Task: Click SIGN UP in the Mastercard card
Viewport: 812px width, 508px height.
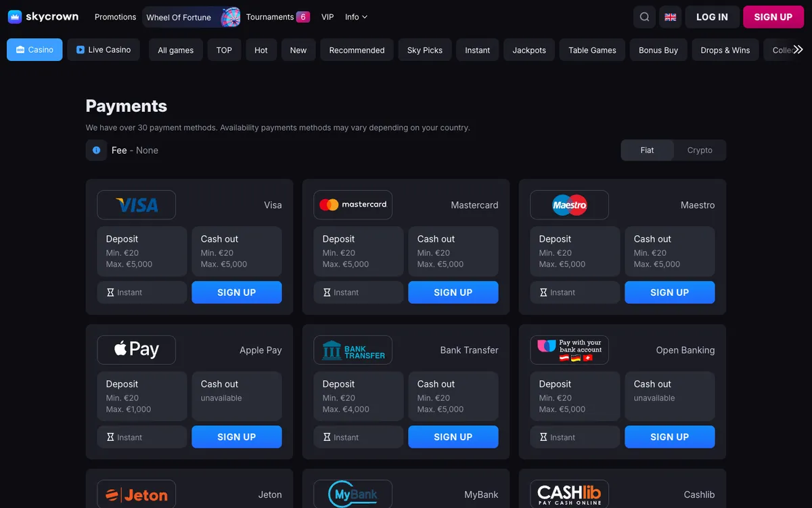Action: pos(453,293)
